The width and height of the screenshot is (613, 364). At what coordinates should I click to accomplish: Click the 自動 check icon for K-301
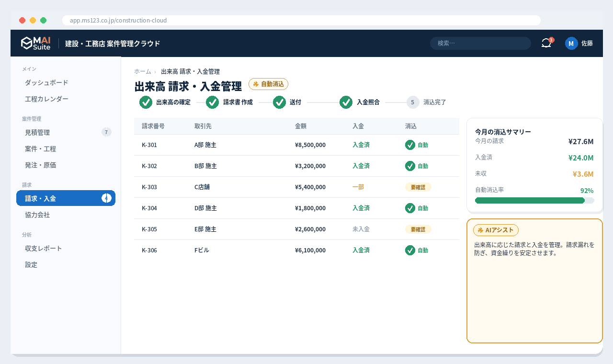(x=410, y=145)
